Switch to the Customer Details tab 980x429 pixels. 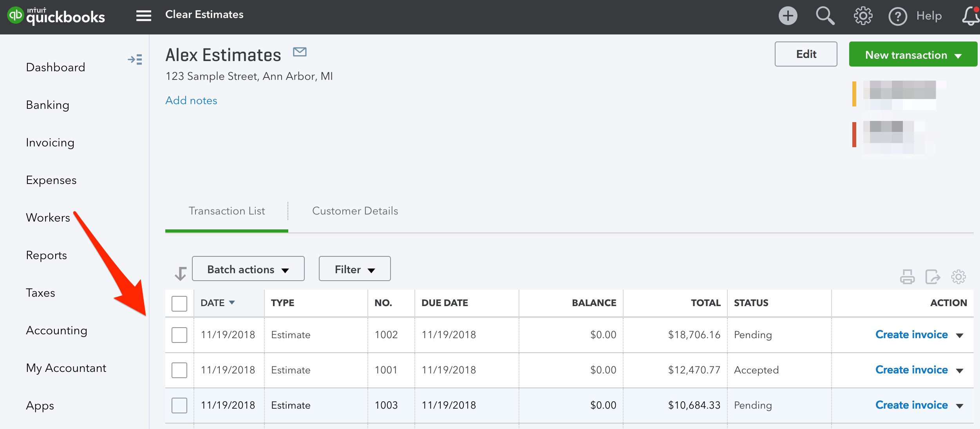click(355, 211)
